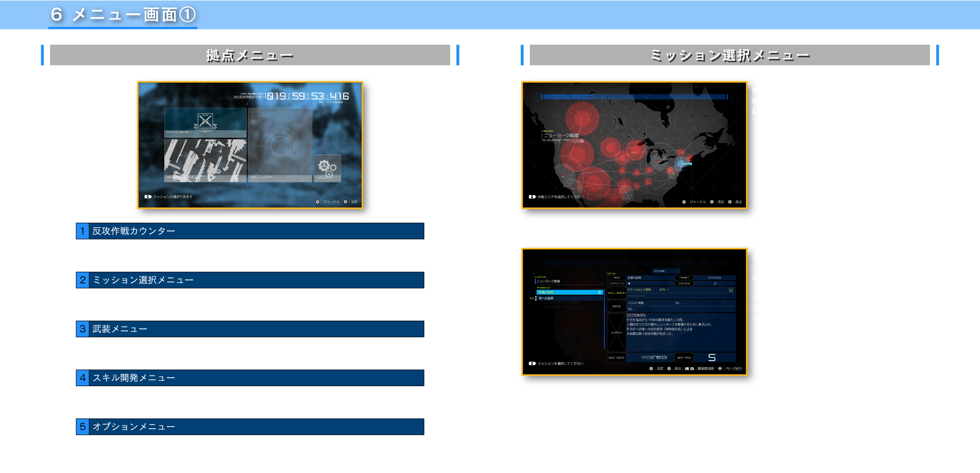Select the Skill Custom circular tile
980x473 pixels.
(x=280, y=145)
